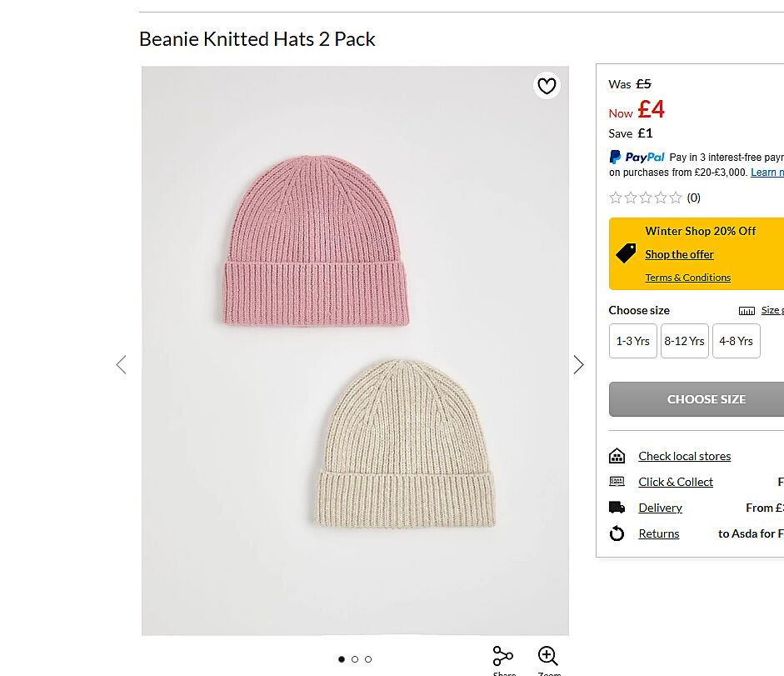784x676 pixels.
Task: Add item to wishlist heart icon
Action: coord(547,86)
